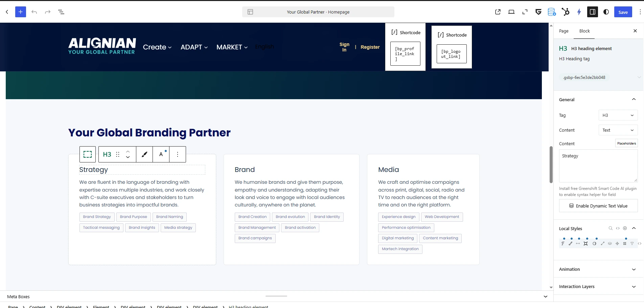Collapse the General section
Viewport: 644px width, 308px height.
(634, 100)
